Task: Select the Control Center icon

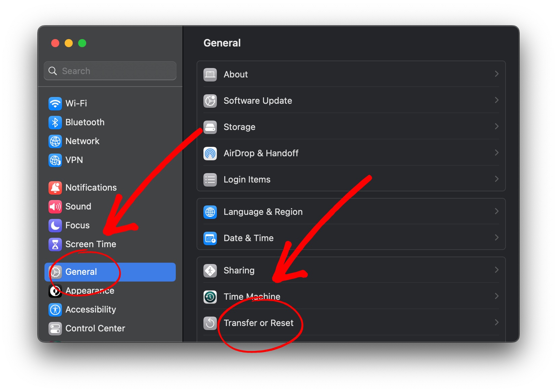Action: 55,328
